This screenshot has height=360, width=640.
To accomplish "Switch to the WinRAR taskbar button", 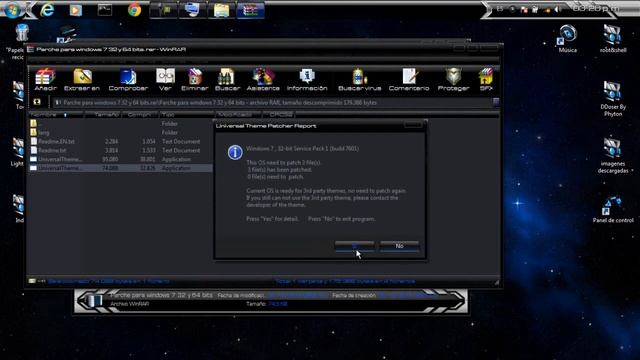I will pos(251,10).
